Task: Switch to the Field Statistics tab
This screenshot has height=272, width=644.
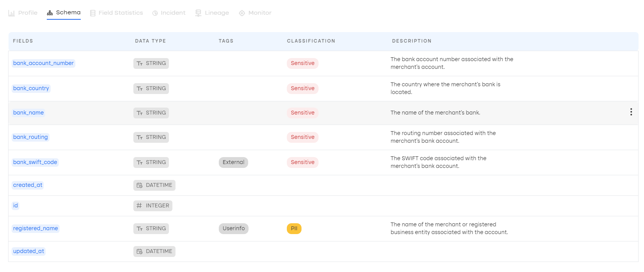Action: (x=121, y=13)
